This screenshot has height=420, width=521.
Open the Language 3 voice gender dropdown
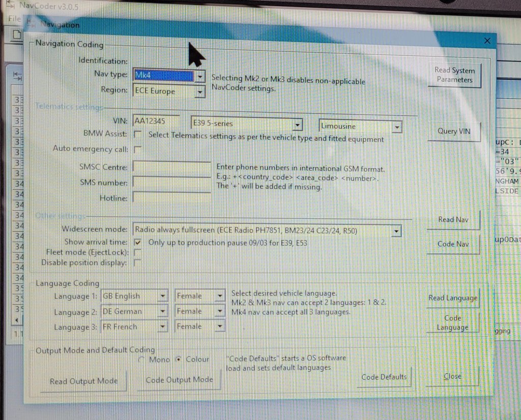[x=220, y=326]
